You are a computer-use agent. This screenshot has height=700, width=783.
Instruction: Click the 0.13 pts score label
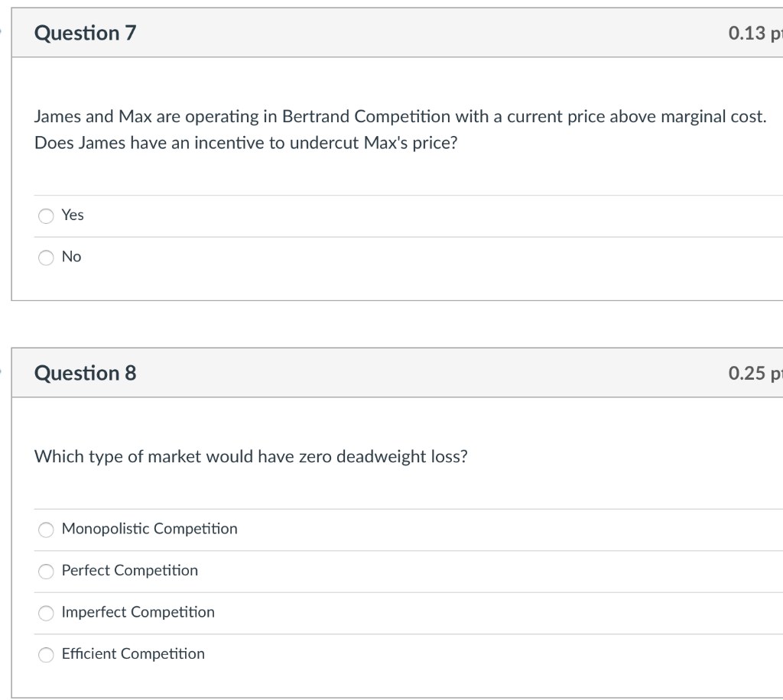click(x=755, y=34)
